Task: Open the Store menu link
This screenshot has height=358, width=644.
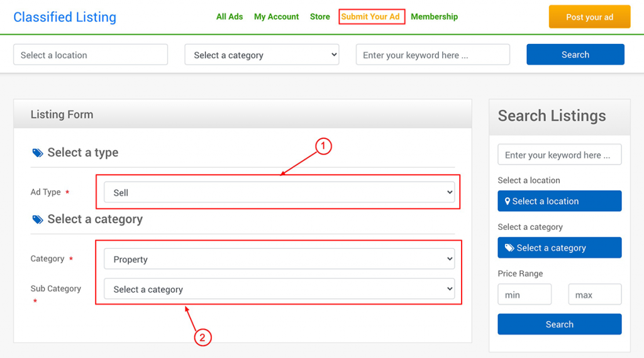Action: 320,17
